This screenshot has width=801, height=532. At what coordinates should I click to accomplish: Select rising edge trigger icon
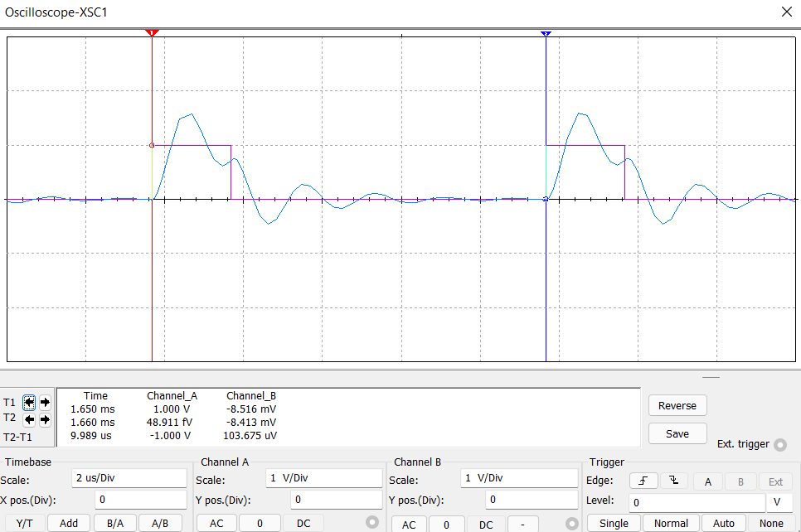tap(643, 481)
